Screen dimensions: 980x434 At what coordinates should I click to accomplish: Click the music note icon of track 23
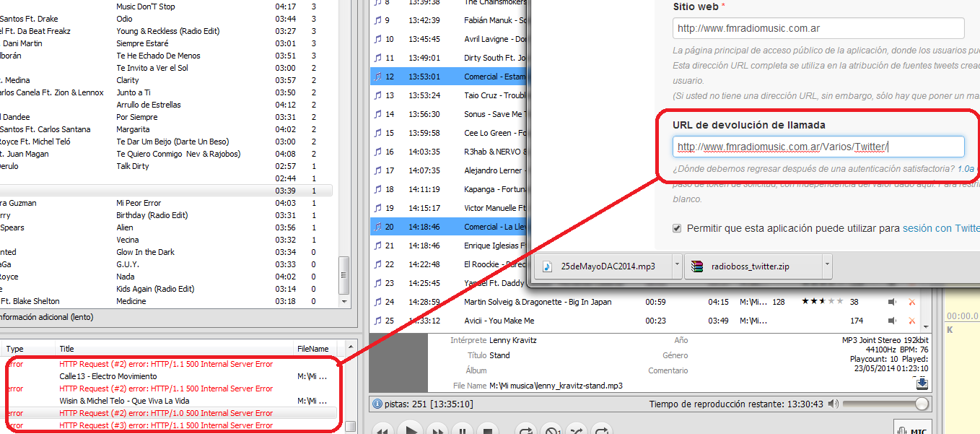[x=377, y=283]
